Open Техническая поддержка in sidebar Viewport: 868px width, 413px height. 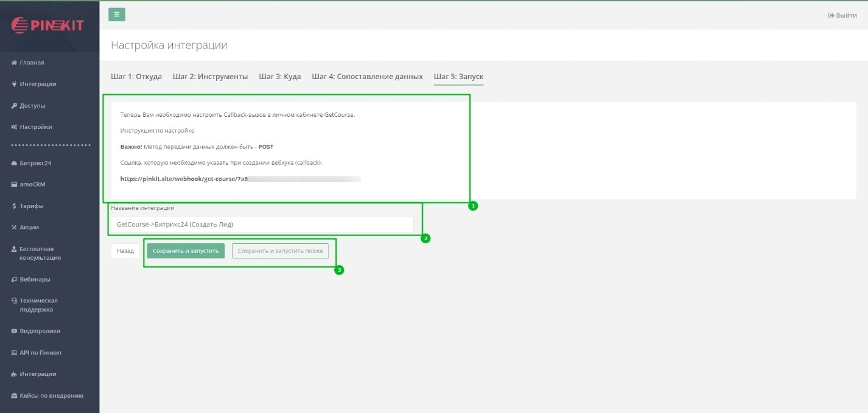pos(38,305)
